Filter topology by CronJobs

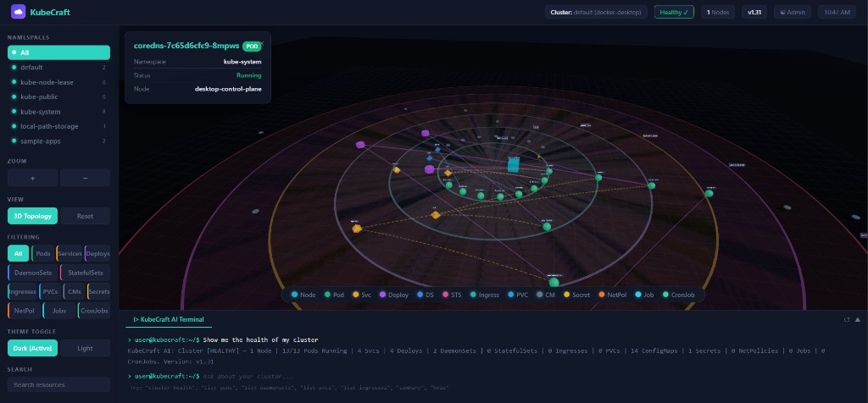pos(93,311)
